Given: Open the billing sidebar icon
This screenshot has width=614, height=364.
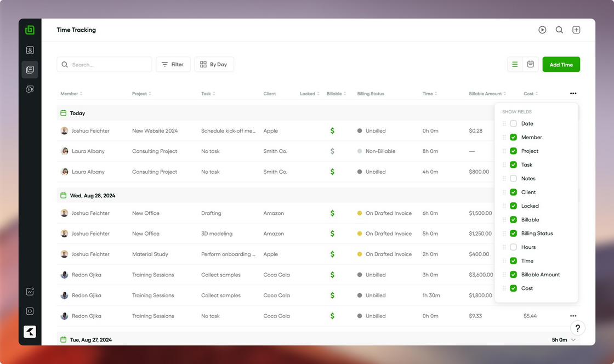Looking at the screenshot, I should point(30,89).
